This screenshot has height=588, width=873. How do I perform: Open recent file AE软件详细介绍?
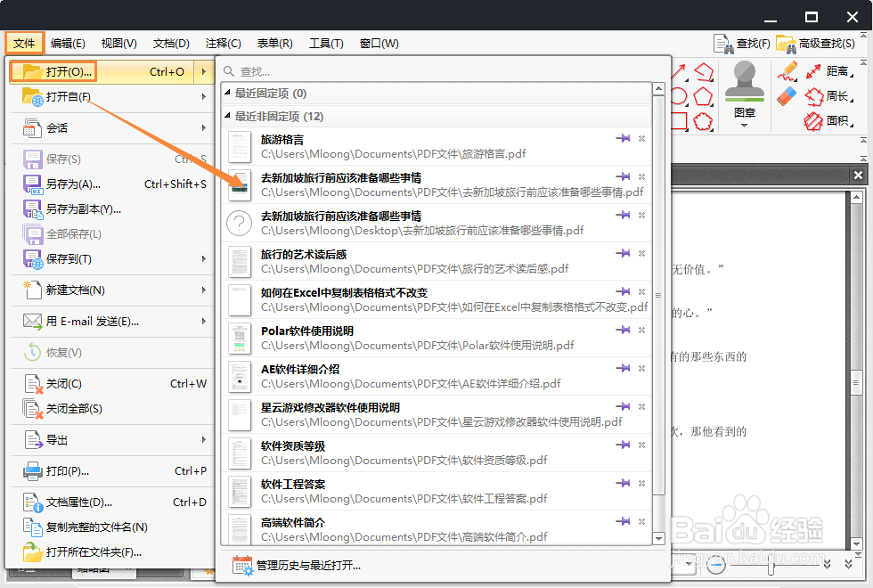(436, 376)
